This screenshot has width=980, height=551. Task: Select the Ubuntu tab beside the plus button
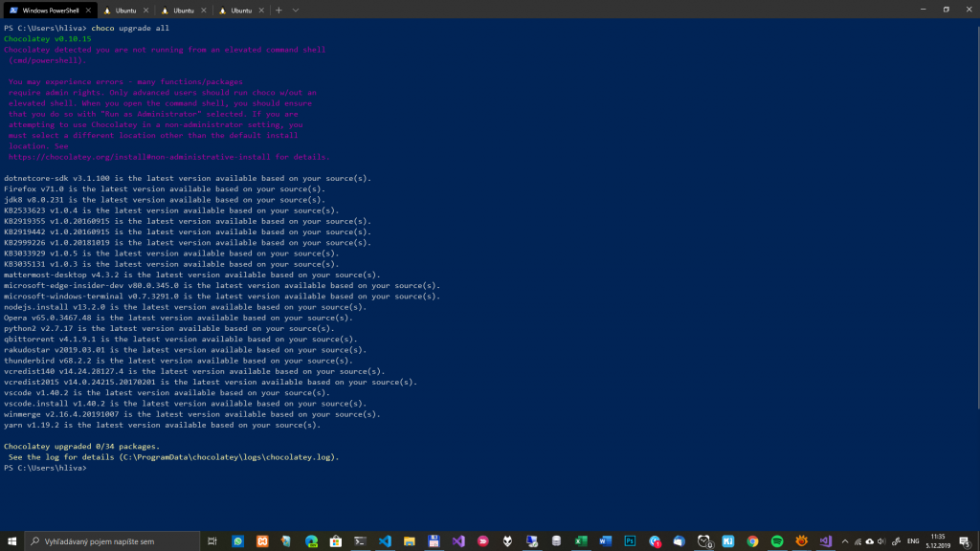pyautogui.click(x=241, y=10)
